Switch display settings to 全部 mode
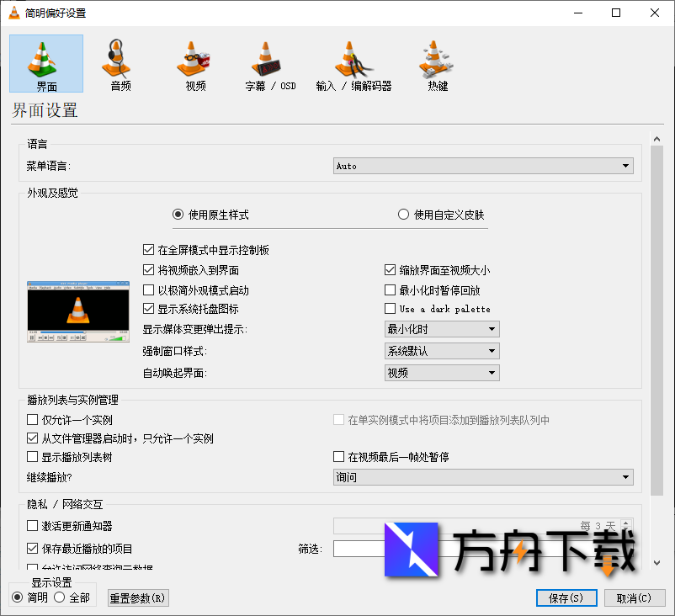 point(60,597)
